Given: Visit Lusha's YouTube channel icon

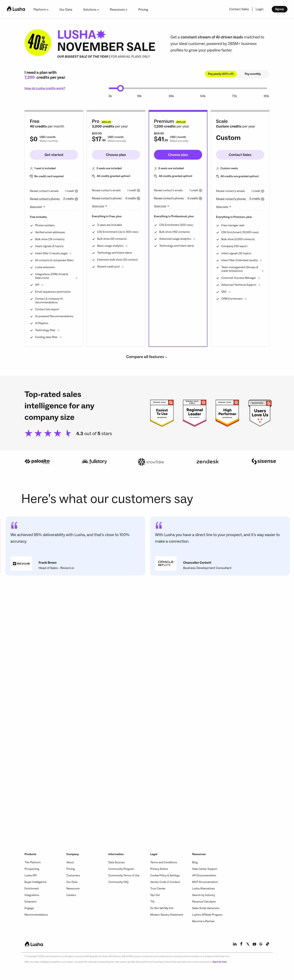Looking at the screenshot, I should [x=255, y=944].
